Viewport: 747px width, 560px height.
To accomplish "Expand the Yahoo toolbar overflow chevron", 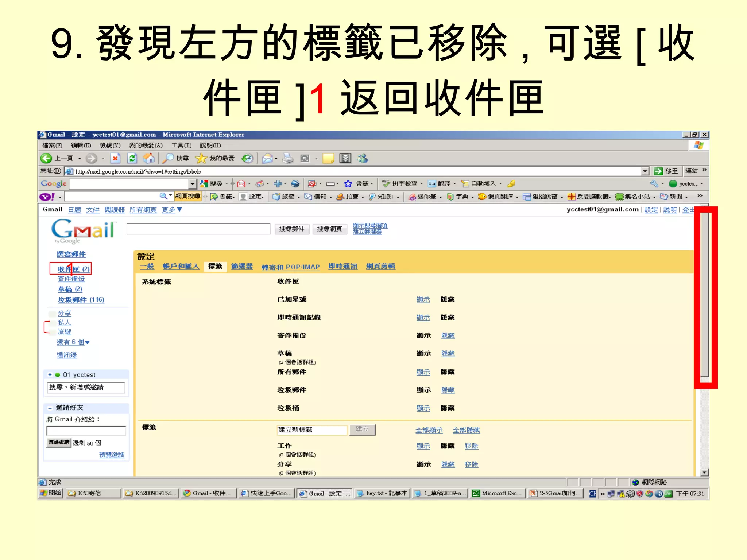I will tap(700, 196).
